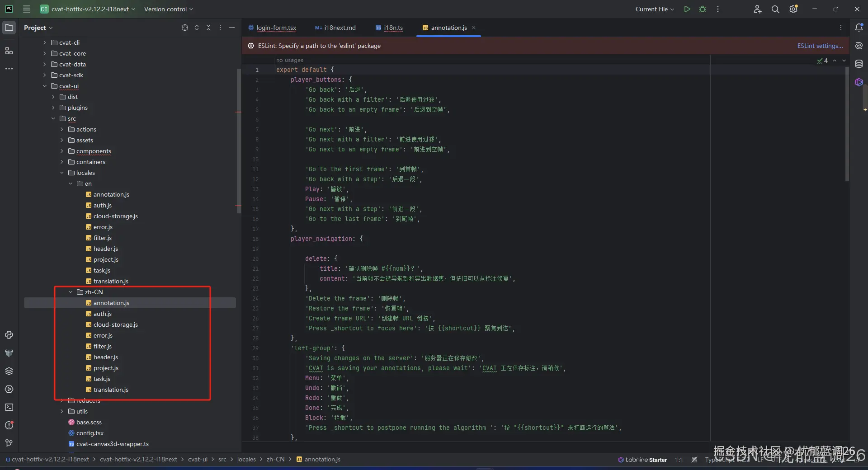Open the Python Console tool window
This screenshot has height=470, width=868.
9,335
